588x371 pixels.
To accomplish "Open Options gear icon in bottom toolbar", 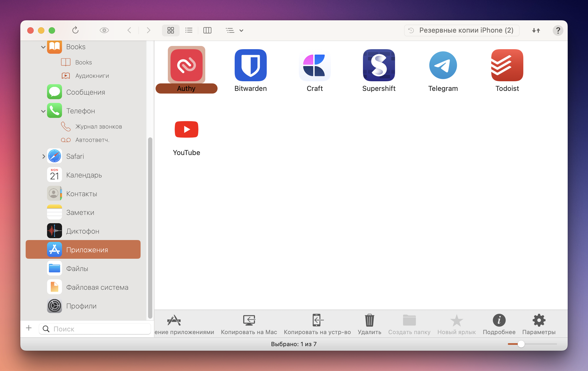I will pyautogui.click(x=539, y=320).
